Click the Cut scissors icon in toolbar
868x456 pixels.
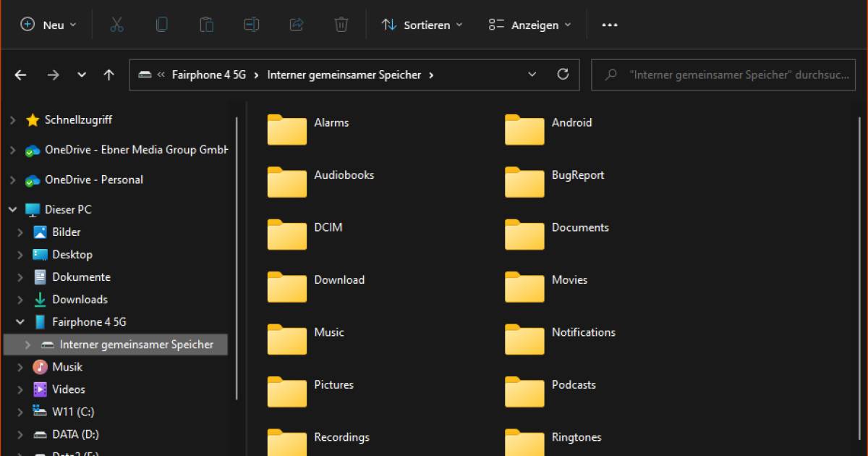(x=116, y=25)
